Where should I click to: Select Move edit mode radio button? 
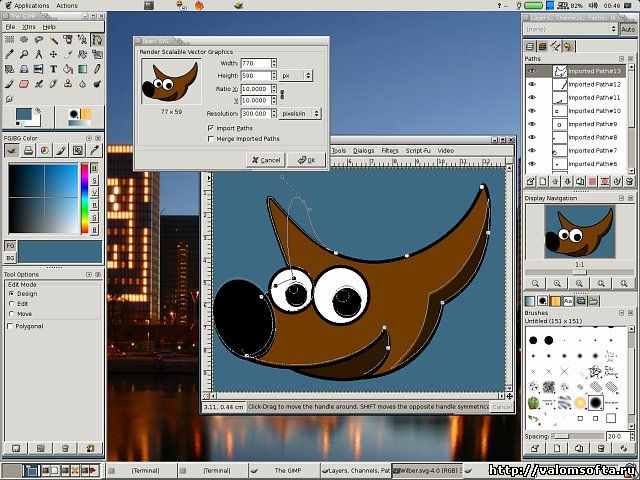[11, 314]
